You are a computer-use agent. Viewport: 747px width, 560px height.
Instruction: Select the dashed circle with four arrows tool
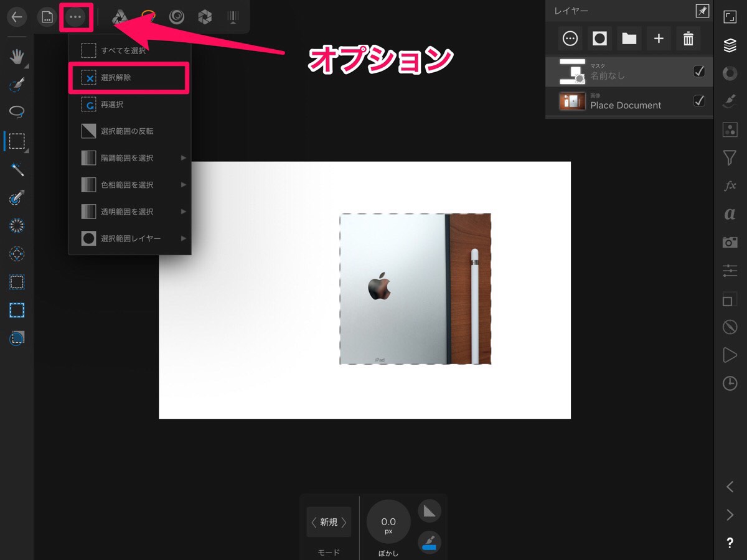pos(17,254)
